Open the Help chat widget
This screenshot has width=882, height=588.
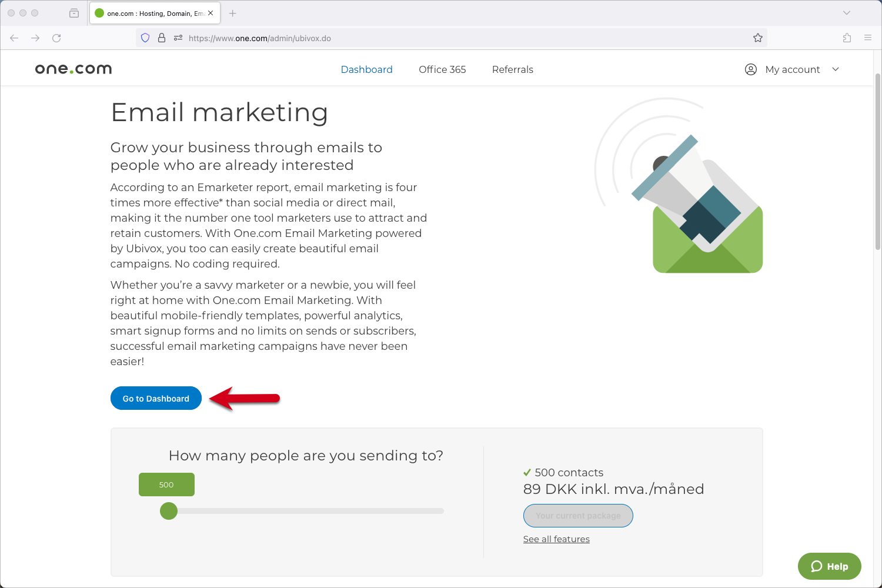point(829,566)
